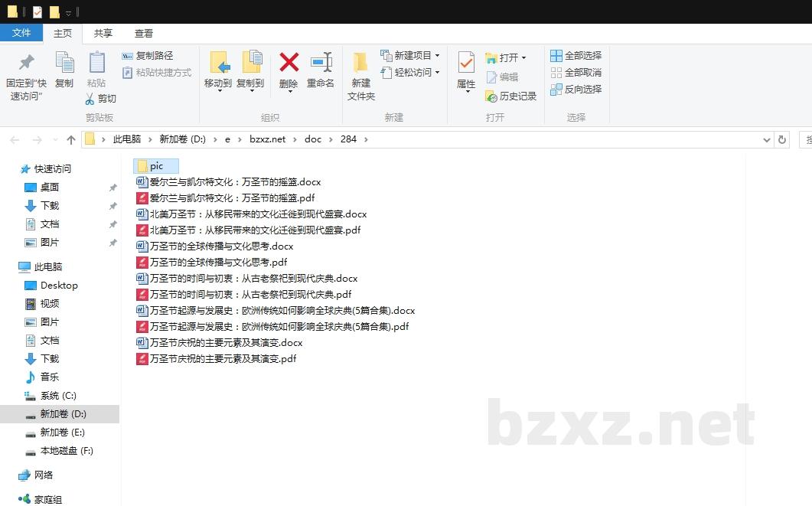Open the pic folder

155,165
